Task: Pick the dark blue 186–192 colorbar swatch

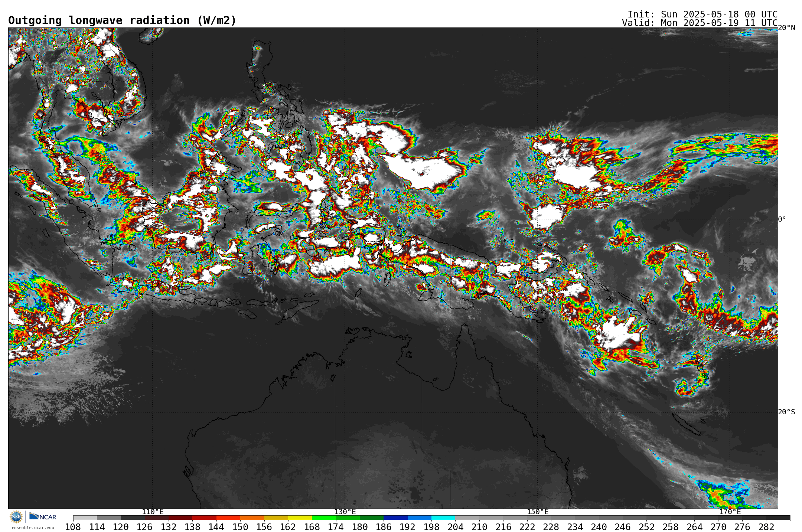Action: [x=395, y=518]
